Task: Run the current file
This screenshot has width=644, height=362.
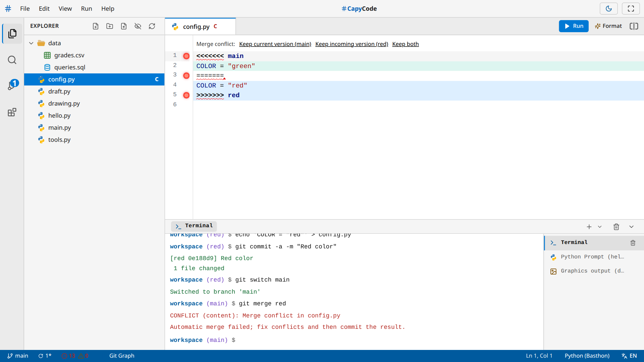Action: (x=574, y=26)
